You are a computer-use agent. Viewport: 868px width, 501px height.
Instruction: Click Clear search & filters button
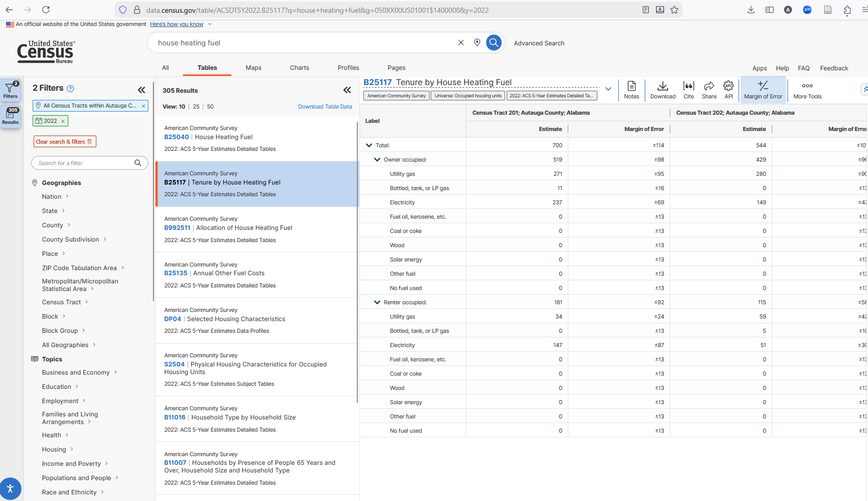click(65, 142)
